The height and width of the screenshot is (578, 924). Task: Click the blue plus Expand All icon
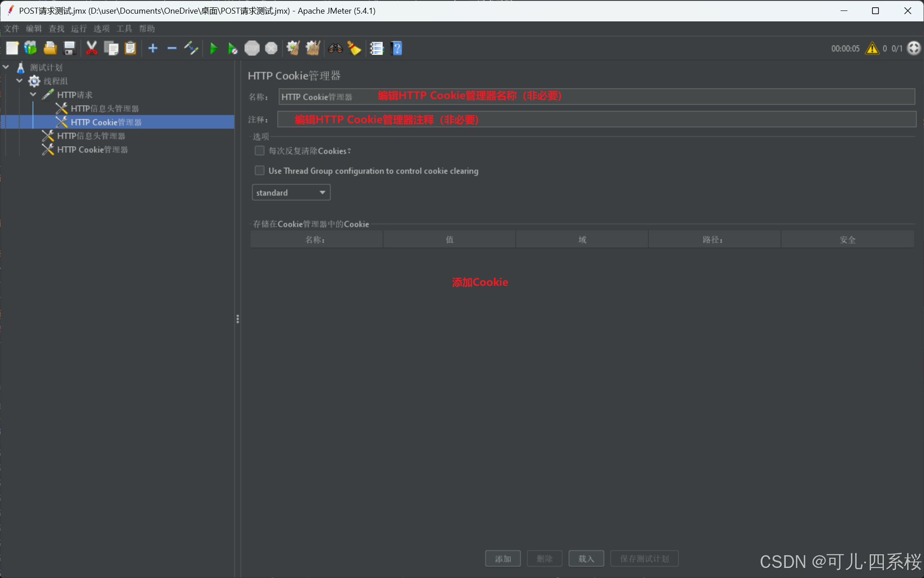tap(153, 48)
